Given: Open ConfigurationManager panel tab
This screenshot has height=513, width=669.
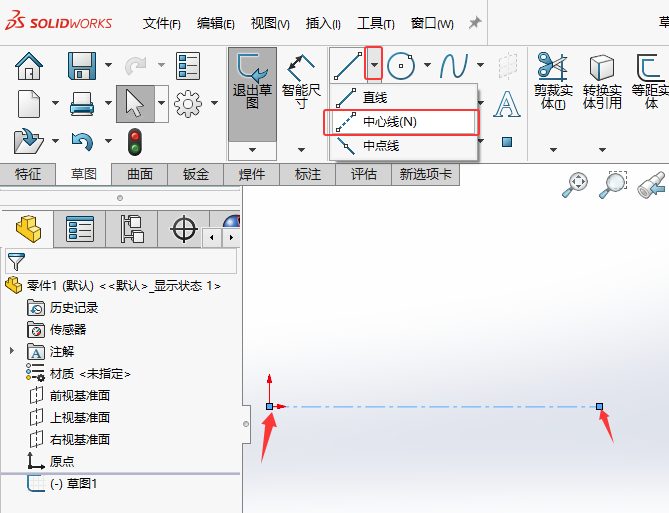Looking at the screenshot, I should point(131,229).
